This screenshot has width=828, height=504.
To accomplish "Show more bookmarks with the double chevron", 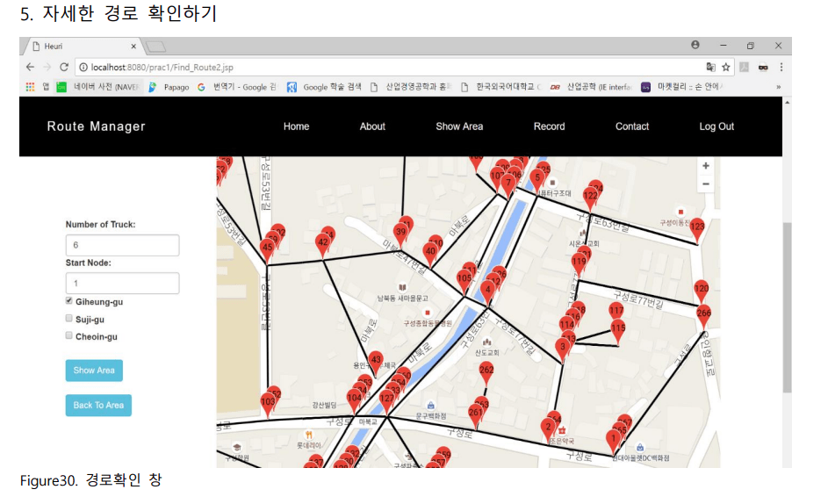I will coord(778,87).
